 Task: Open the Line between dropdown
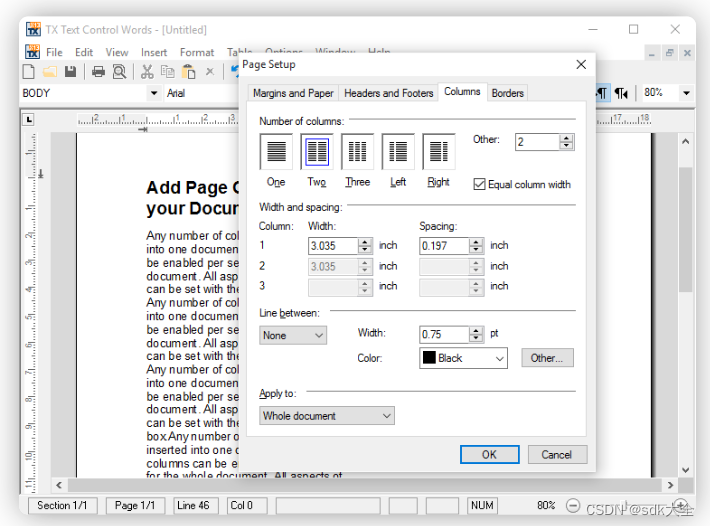[x=293, y=336]
